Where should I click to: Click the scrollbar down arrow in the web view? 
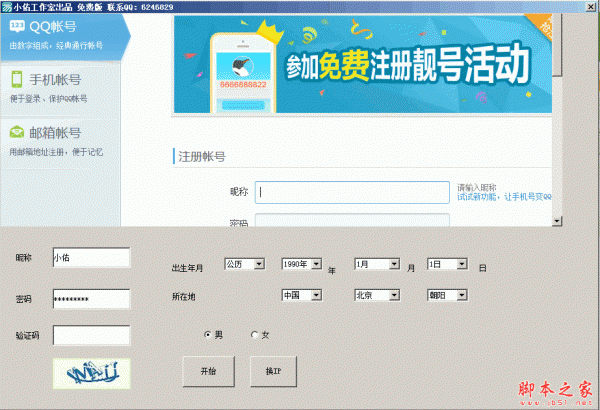pyautogui.click(x=557, y=221)
